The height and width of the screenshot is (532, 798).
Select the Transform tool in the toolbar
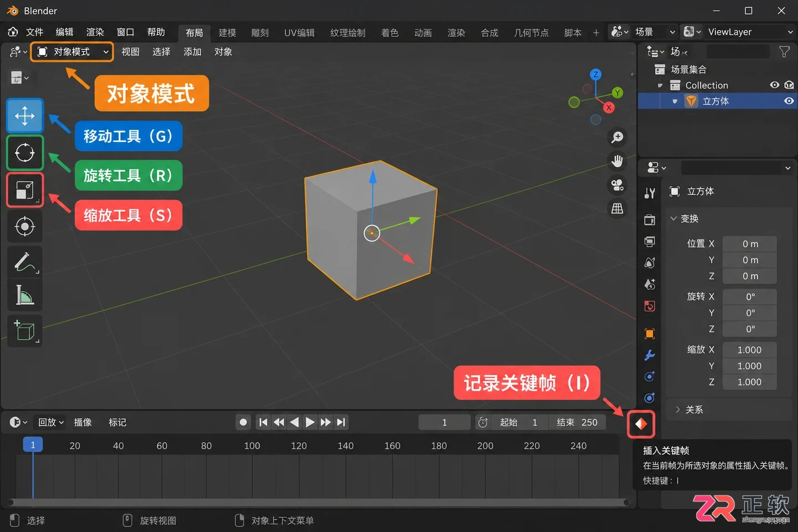pos(25,227)
